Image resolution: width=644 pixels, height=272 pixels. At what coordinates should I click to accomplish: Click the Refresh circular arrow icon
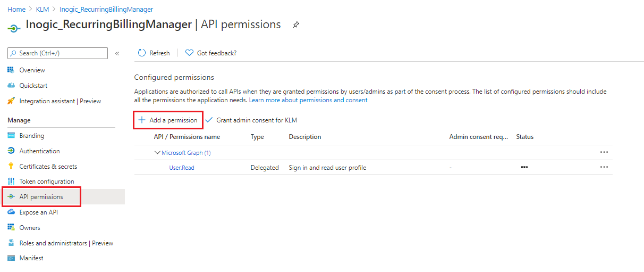click(141, 53)
